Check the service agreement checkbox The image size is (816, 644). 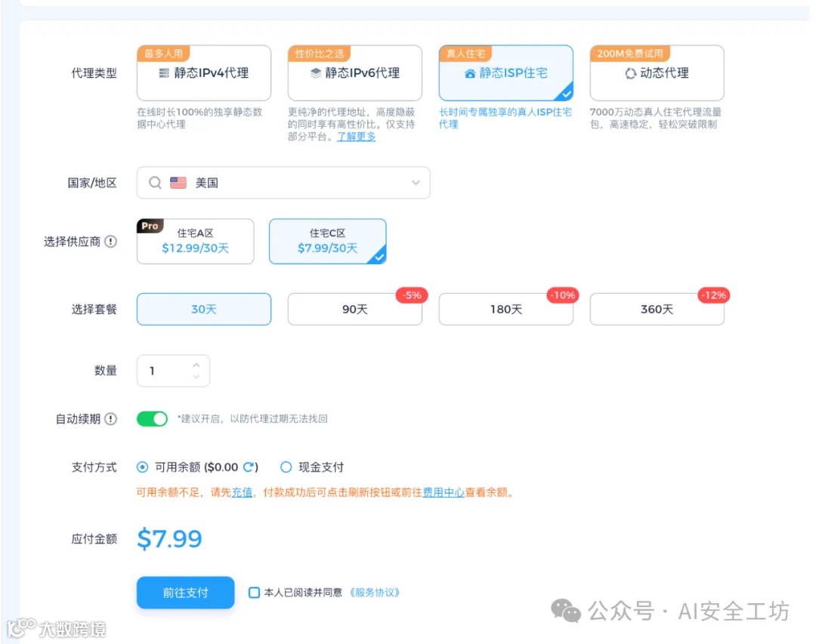[254, 593]
